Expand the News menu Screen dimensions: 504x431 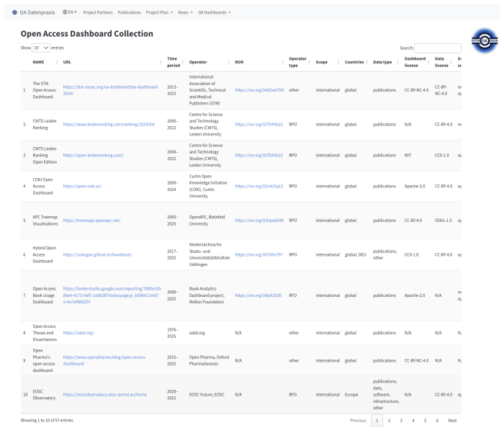186,12
